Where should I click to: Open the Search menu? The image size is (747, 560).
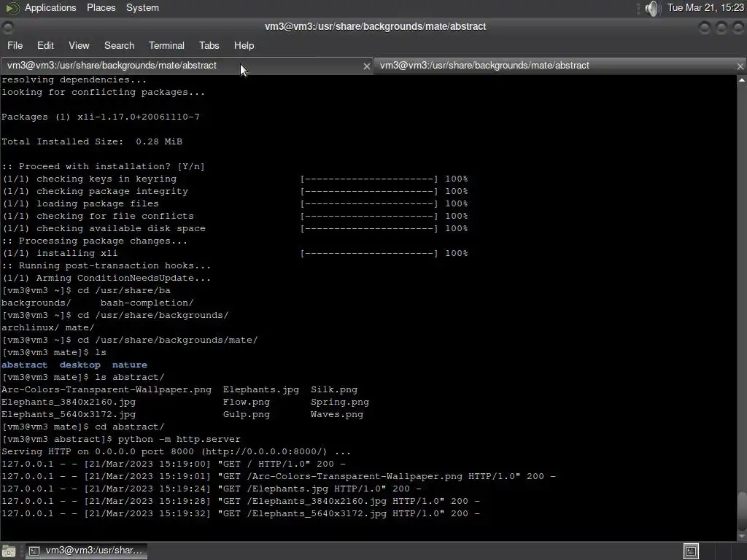(119, 45)
